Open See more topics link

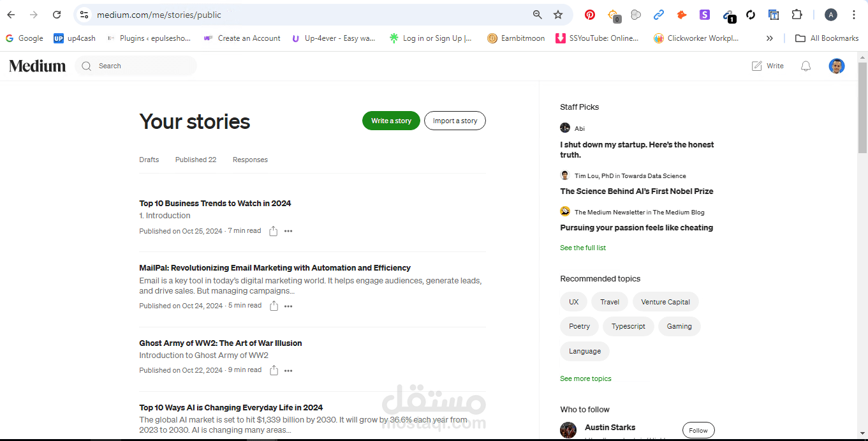coord(585,378)
